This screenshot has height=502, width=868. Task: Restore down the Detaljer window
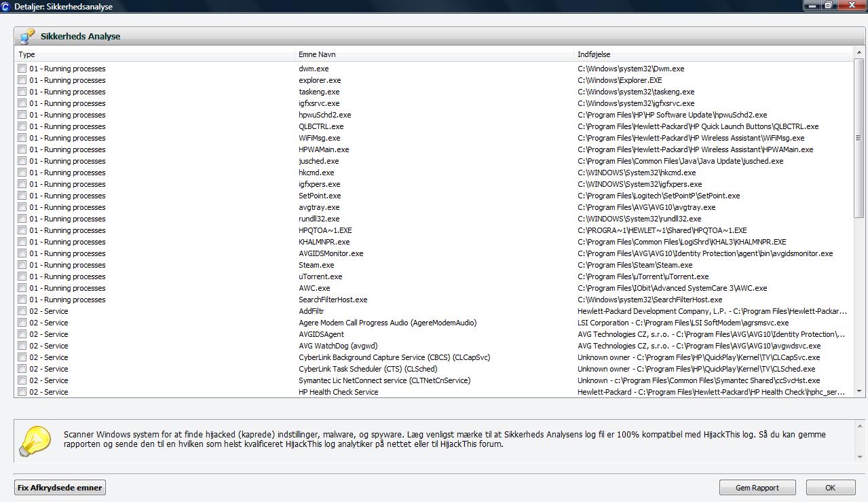(829, 5)
